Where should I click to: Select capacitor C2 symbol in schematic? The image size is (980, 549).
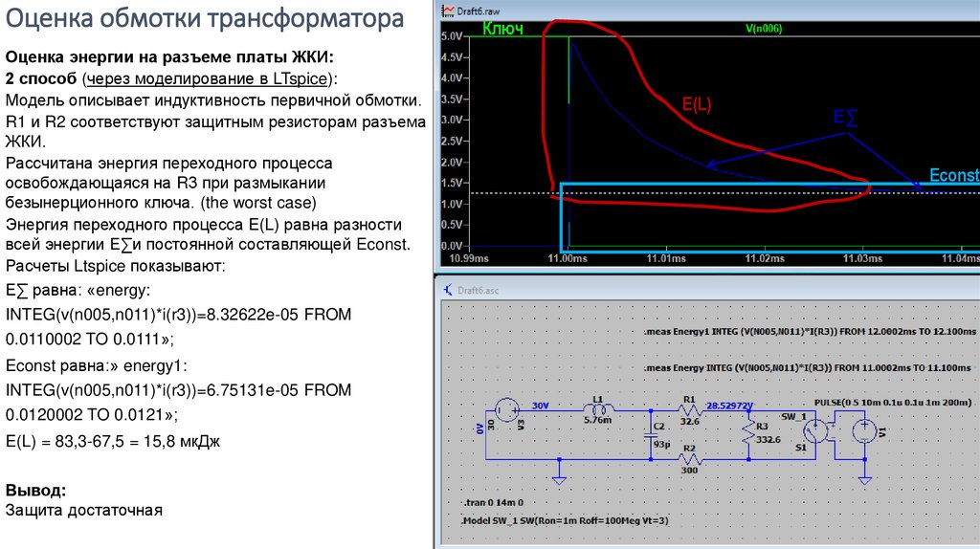coord(651,435)
